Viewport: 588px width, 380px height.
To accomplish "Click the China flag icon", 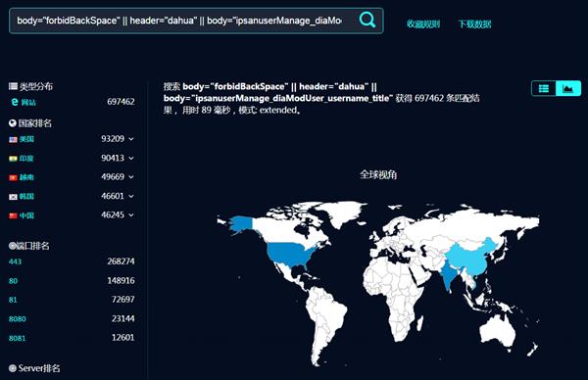I will [13, 215].
